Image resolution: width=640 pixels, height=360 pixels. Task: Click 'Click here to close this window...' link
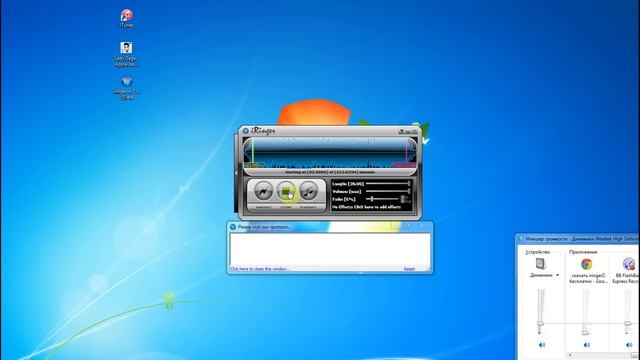click(x=260, y=269)
